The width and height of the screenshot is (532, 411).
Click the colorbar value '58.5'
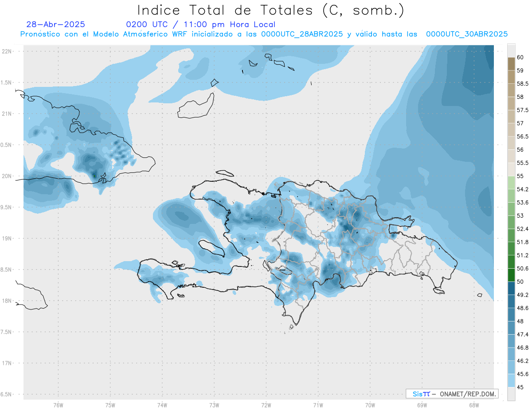[523, 84]
